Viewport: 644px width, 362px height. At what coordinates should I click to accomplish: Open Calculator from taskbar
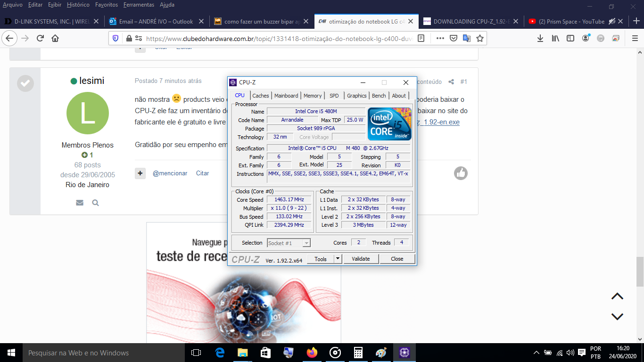click(x=358, y=353)
